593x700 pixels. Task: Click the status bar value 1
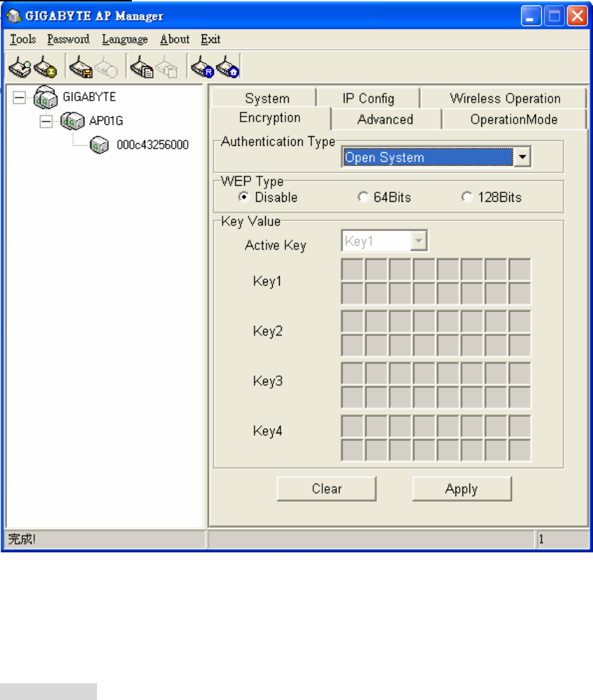(541, 539)
